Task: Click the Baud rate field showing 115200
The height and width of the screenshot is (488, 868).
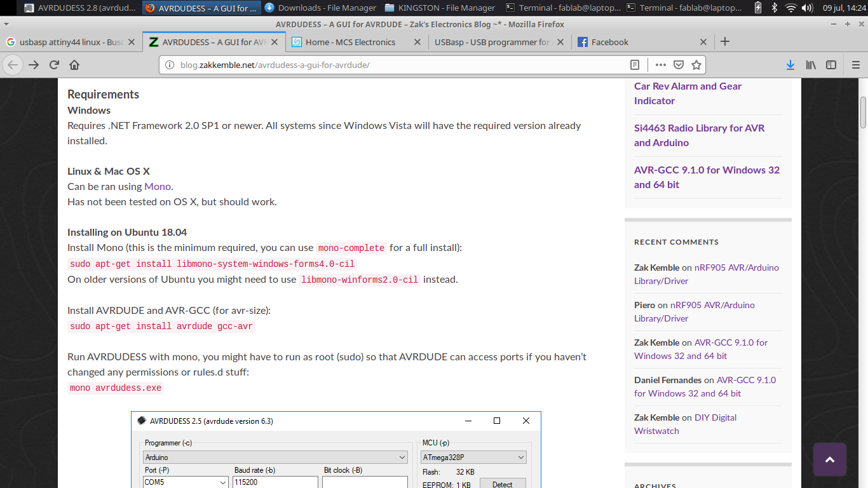Action: click(x=275, y=482)
